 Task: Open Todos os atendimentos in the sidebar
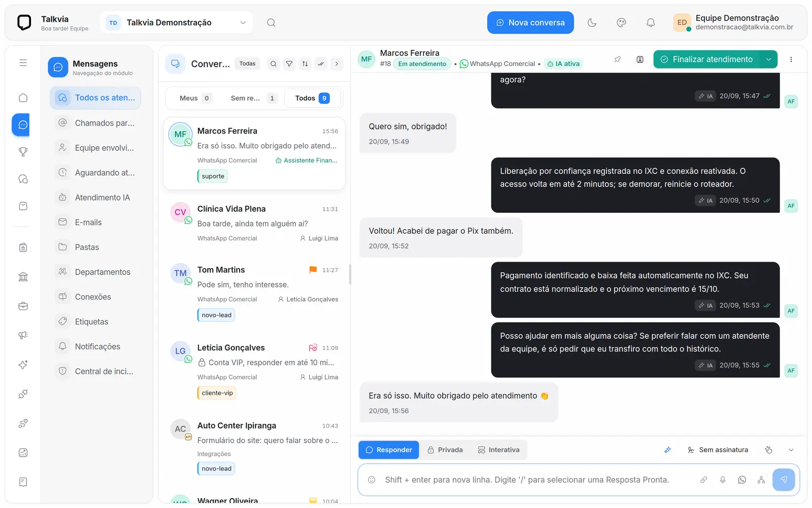click(95, 98)
